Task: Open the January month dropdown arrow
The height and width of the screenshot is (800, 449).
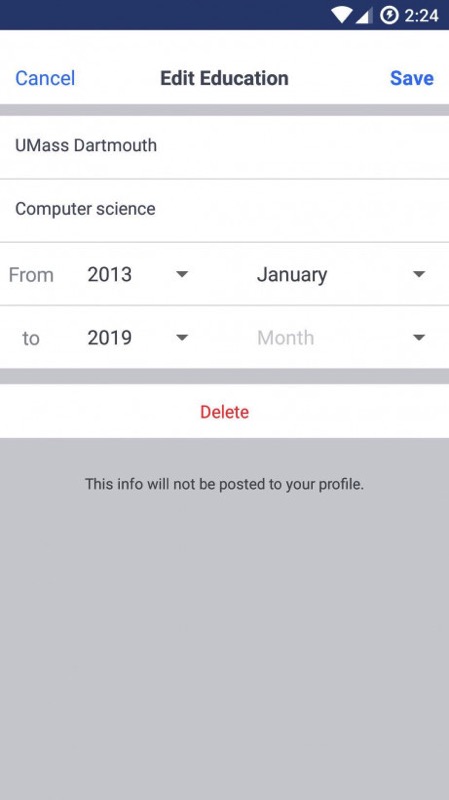Action: pyautogui.click(x=419, y=274)
